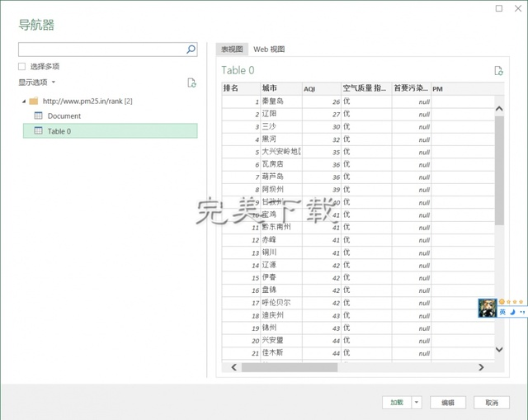Open the 加载 button dropdown arrow

pyautogui.click(x=417, y=403)
